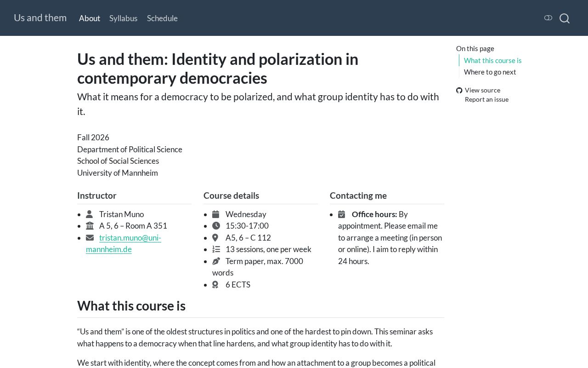
Task: Open the site search magnifier icon
Action: pyautogui.click(x=565, y=18)
